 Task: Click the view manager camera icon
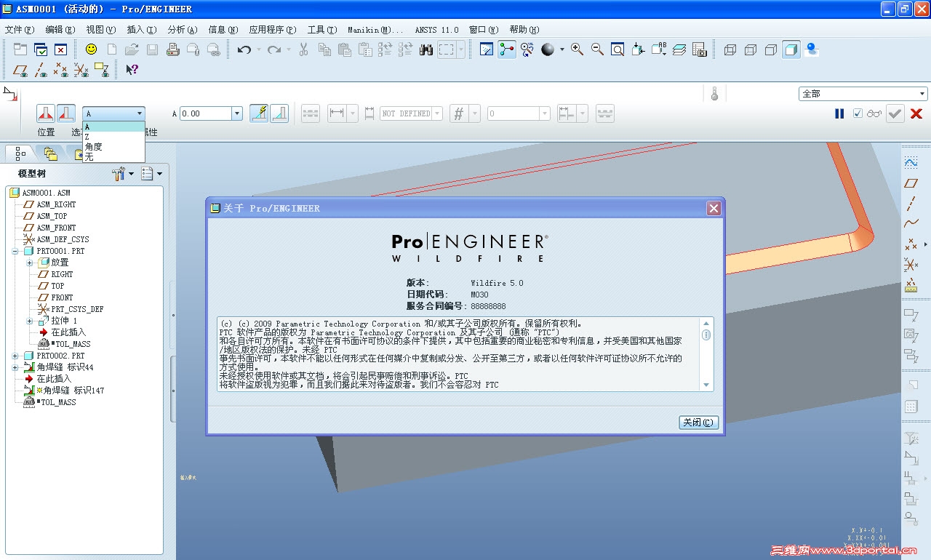[699, 49]
